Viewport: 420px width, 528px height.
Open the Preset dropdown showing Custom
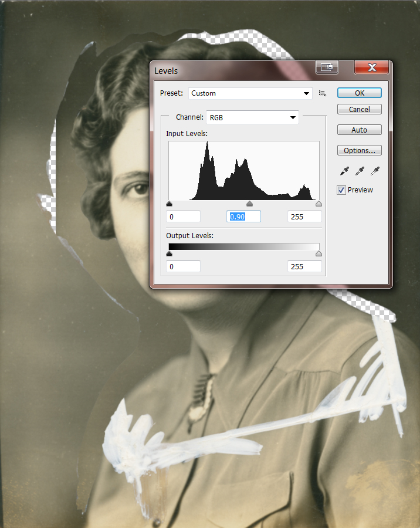pos(250,93)
